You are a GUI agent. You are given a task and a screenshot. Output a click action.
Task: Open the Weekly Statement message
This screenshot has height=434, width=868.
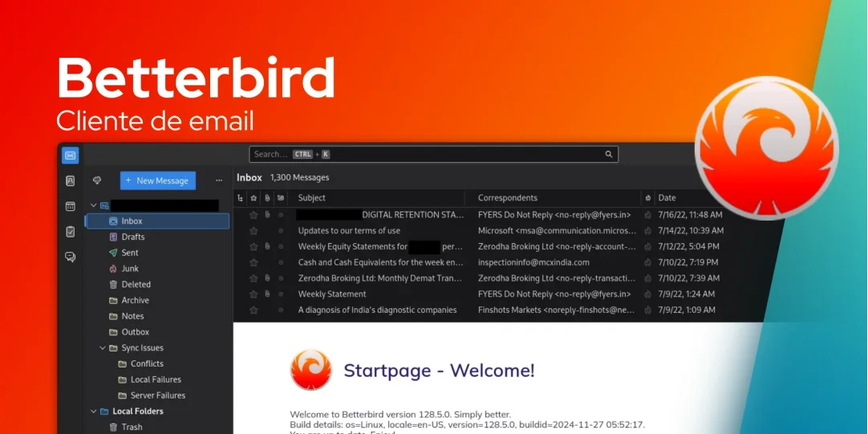(332, 294)
